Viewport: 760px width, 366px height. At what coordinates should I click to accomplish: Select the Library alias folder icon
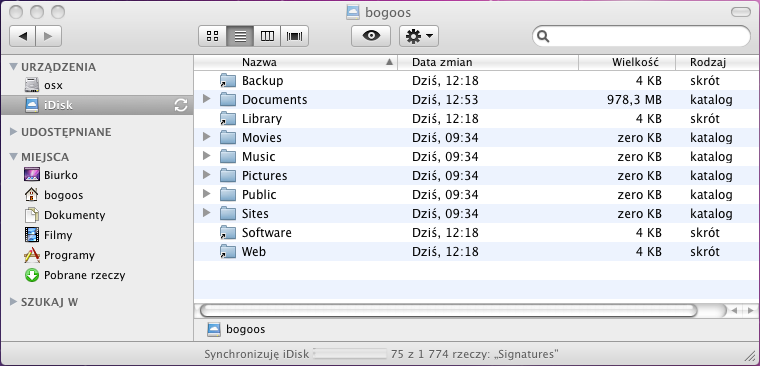[227, 119]
